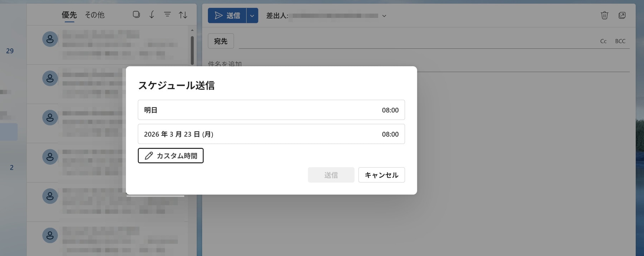Click the pencil icon for カスタム時間

tap(149, 156)
